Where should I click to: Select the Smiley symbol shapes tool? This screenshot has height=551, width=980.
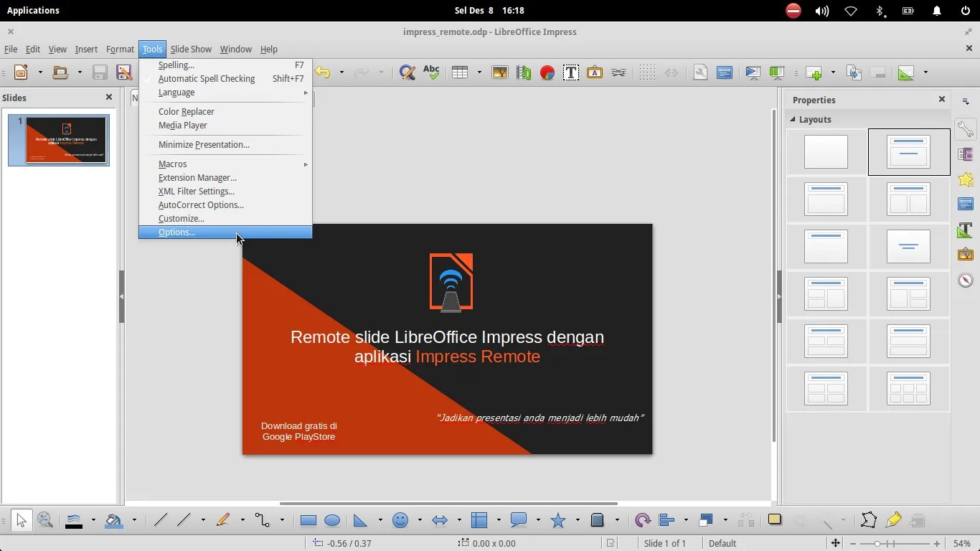click(x=400, y=520)
